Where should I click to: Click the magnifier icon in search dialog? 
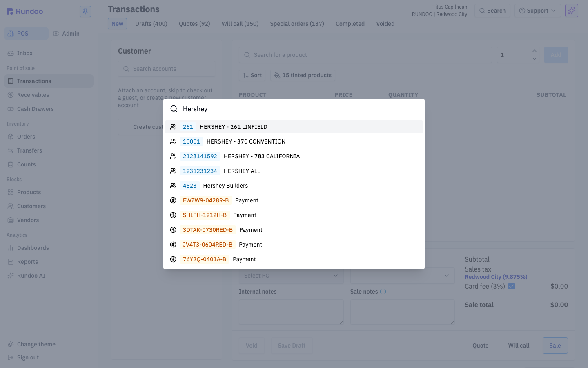coord(174,109)
